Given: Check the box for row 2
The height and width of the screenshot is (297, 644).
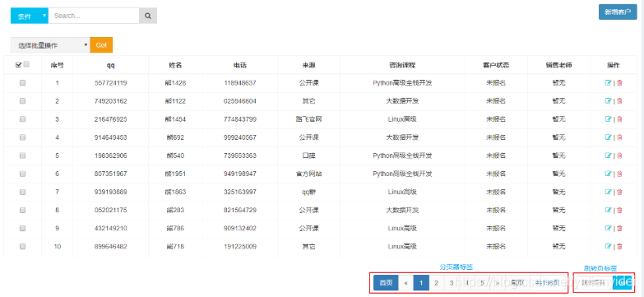Looking at the screenshot, I should coord(22,100).
